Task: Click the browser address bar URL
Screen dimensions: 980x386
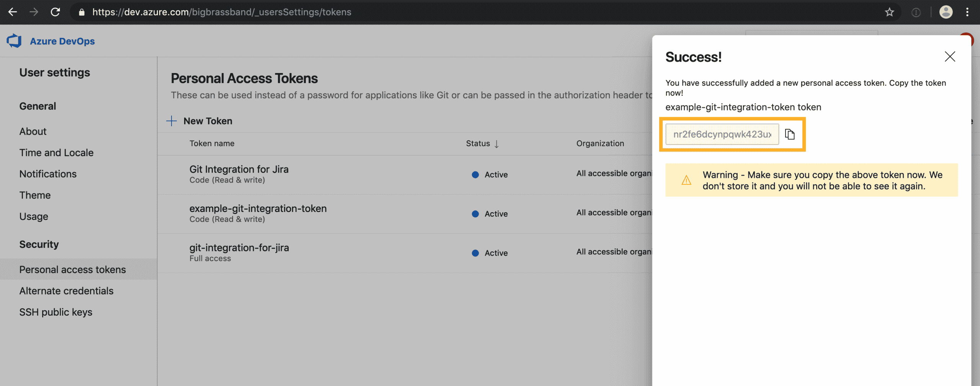Action: pyautogui.click(x=222, y=12)
